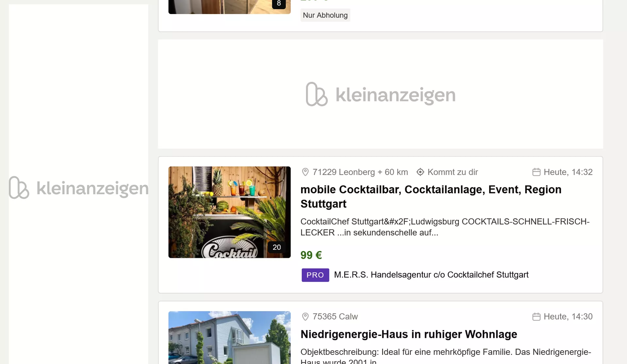Click the Kommt zu dir crosshair icon

tap(420, 172)
